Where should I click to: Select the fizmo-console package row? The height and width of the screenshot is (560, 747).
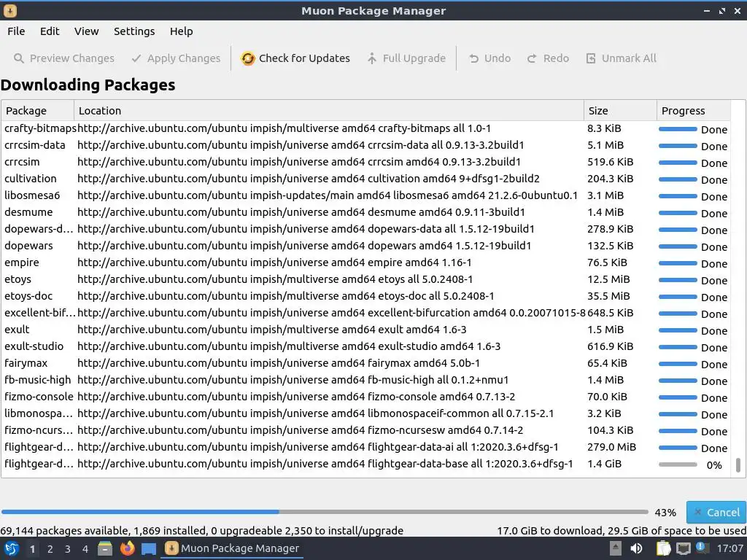click(365, 396)
